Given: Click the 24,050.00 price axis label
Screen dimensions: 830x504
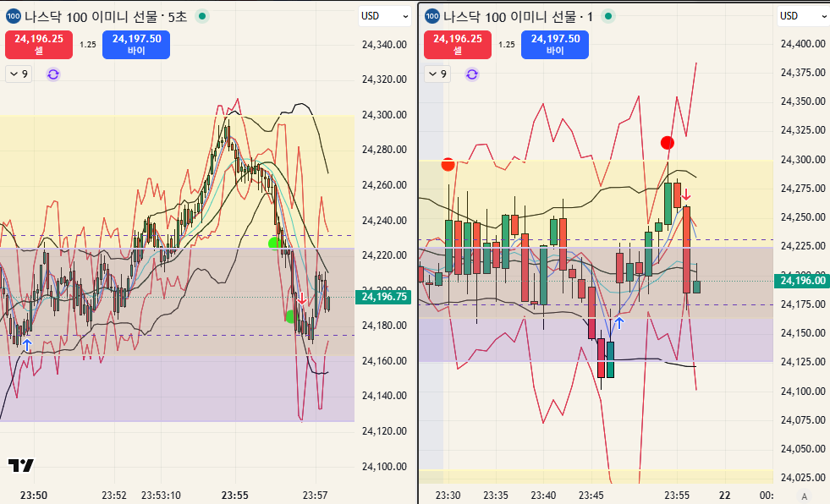Looking at the screenshot, I should point(803,449).
